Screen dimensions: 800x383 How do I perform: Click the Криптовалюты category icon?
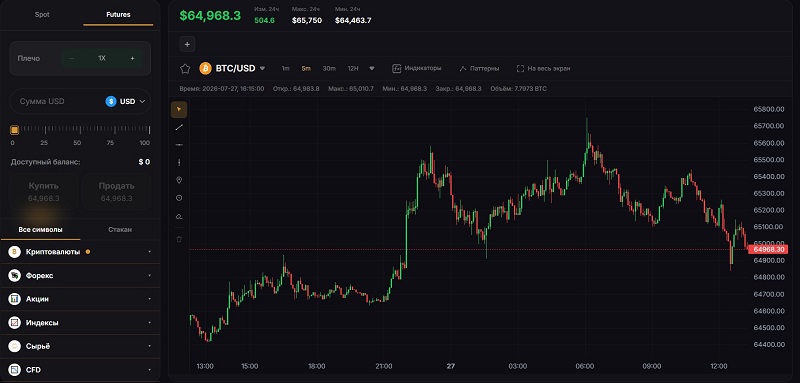coord(14,251)
